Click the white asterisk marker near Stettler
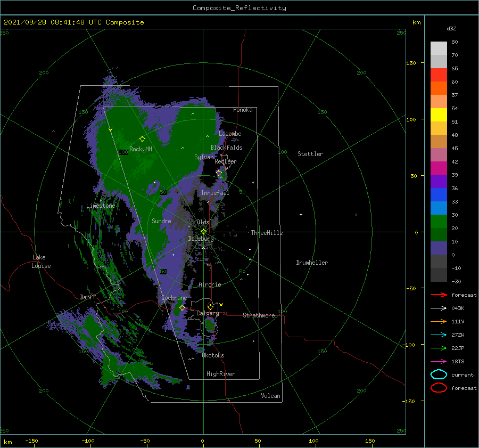The width and height of the screenshot is (479, 448). pyautogui.click(x=253, y=183)
